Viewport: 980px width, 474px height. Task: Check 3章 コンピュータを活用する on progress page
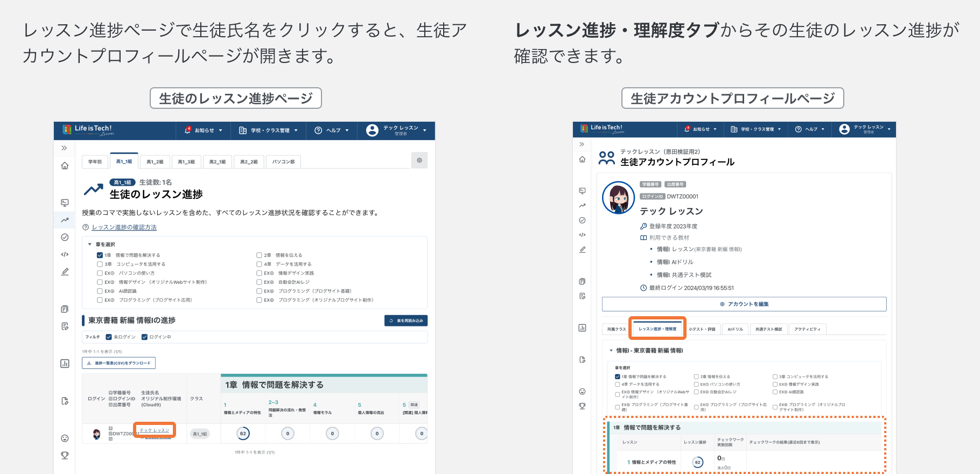click(x=100, y=264)
